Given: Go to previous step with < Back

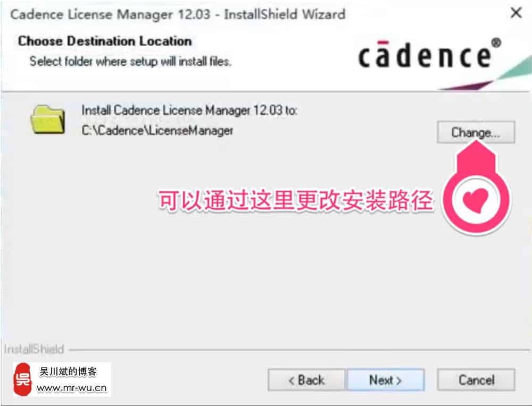Looking at the screenshot, I should pyautogui.click(x=306, y=380).
